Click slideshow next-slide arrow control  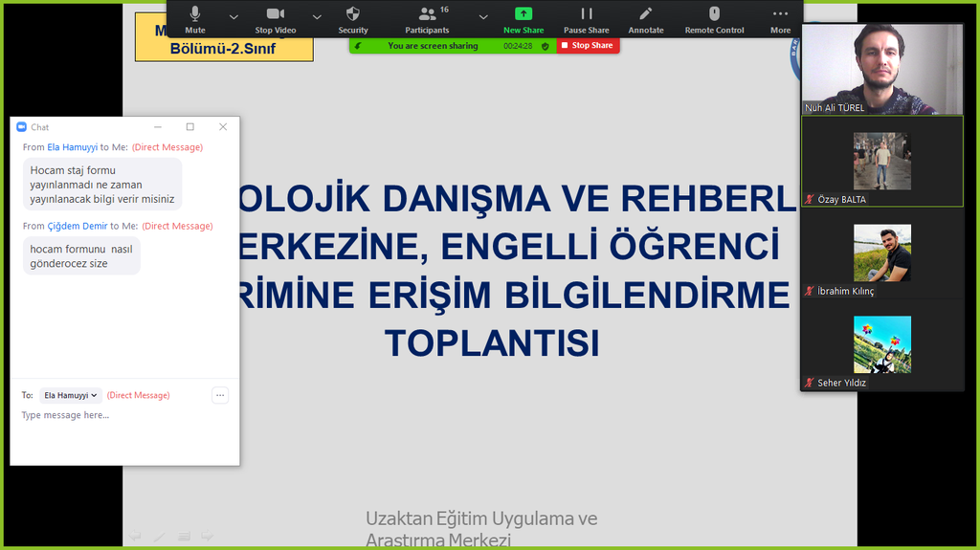coord(208,536)
